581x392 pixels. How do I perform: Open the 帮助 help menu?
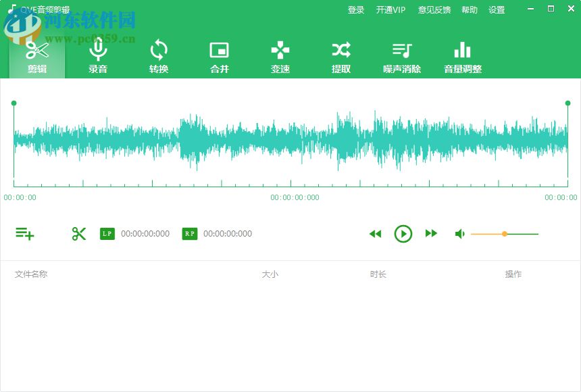[470, 9]
